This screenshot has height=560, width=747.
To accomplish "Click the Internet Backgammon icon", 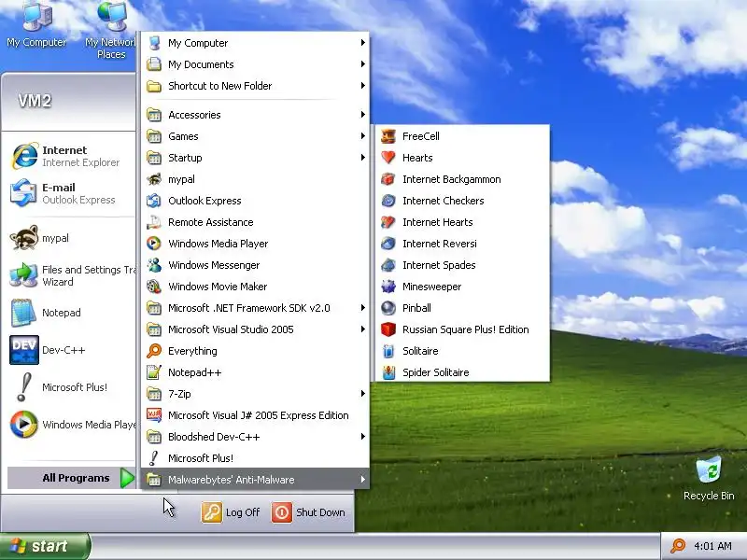I will pos(388,179).
